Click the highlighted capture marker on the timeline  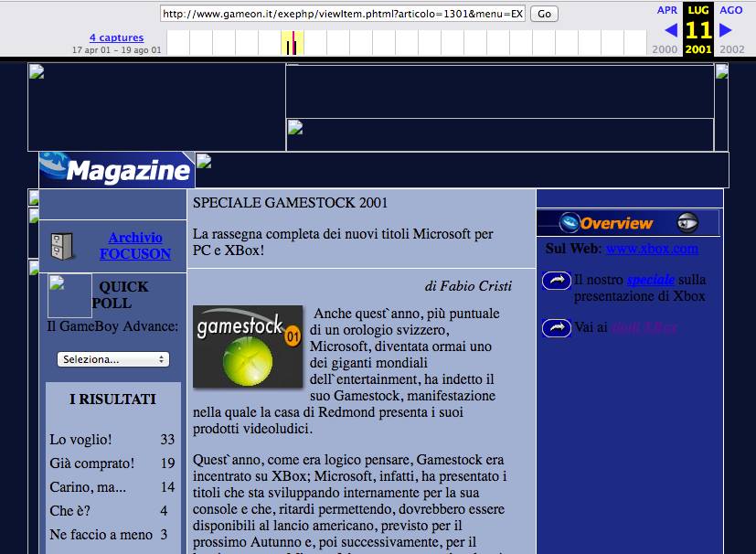(x=292, y=43)
